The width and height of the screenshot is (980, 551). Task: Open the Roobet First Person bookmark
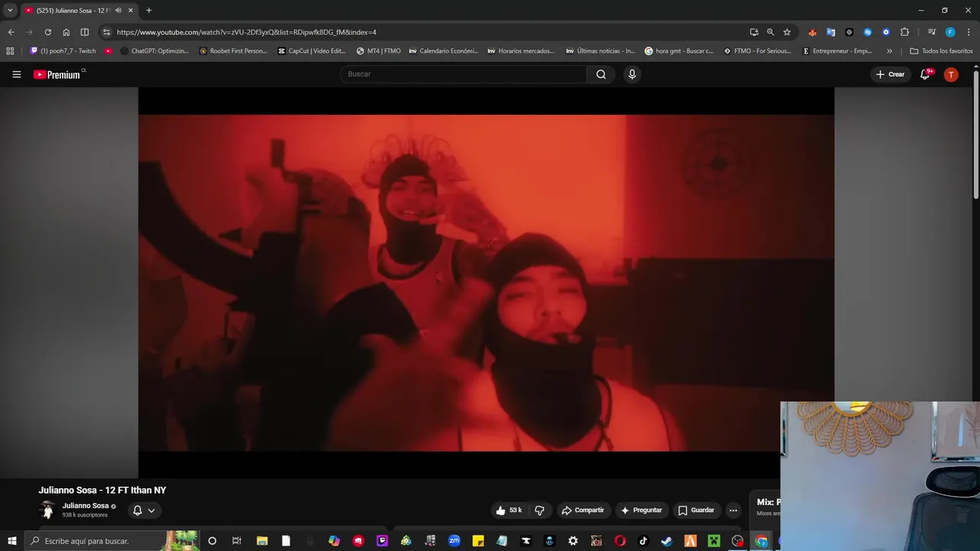point(234,51)
